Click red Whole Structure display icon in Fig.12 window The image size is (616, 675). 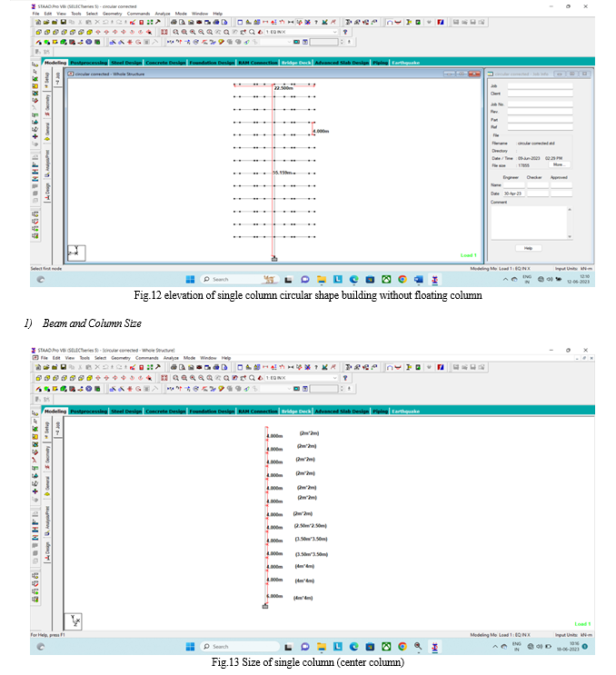164,32
